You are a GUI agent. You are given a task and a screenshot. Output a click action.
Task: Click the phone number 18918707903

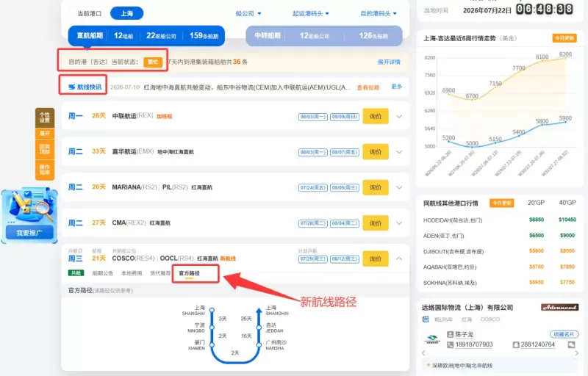(x=474, y=344)
